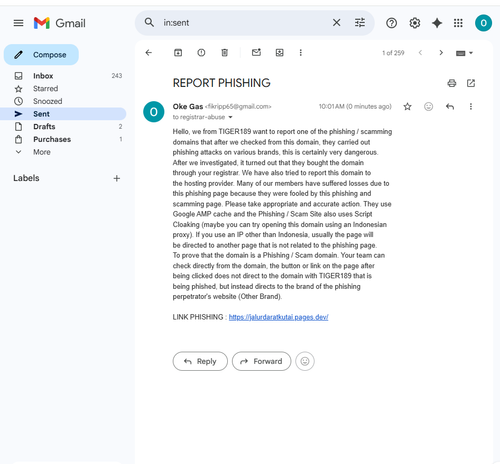Click the search magnifier icon

(x=149, y=23)
